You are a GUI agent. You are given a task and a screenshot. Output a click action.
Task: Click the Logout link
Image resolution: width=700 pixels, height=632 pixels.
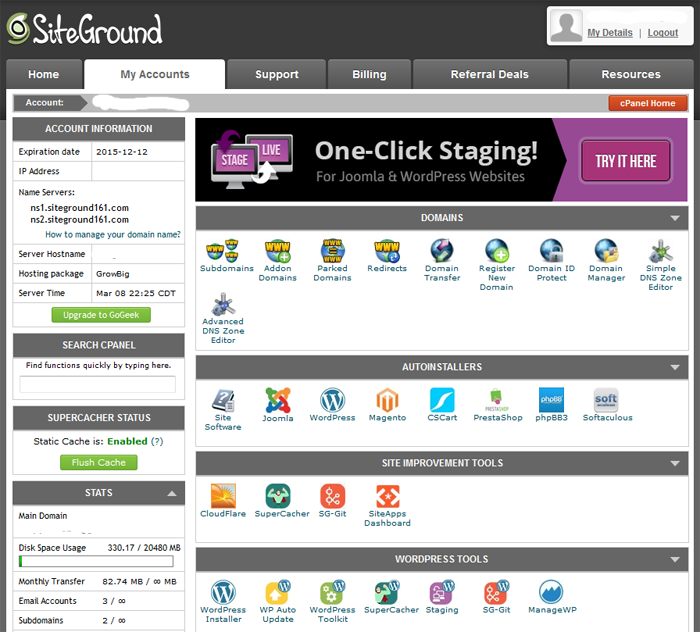point(662,33)
